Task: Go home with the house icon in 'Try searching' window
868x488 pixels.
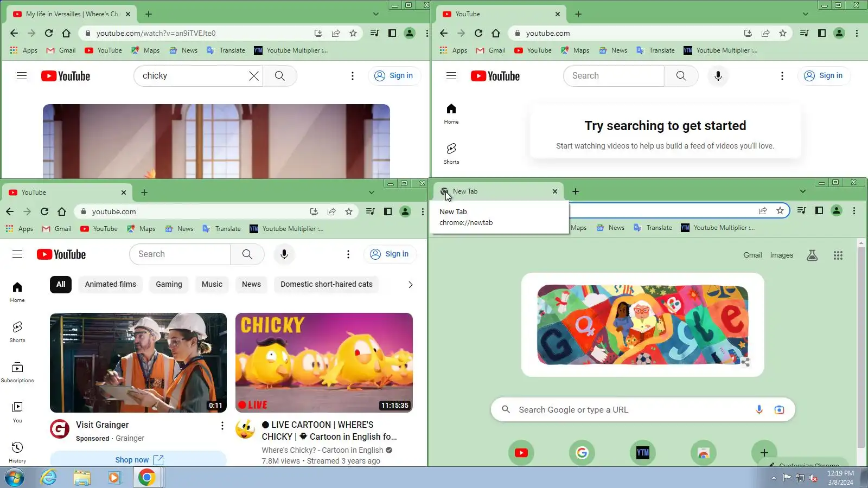Action: point(496,33)
